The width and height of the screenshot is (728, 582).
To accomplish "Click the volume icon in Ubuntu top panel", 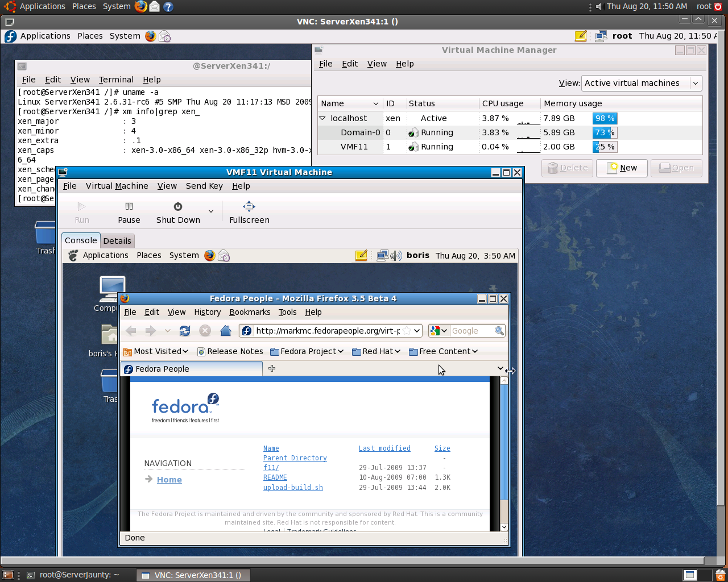I will click(x=598, y=6).
